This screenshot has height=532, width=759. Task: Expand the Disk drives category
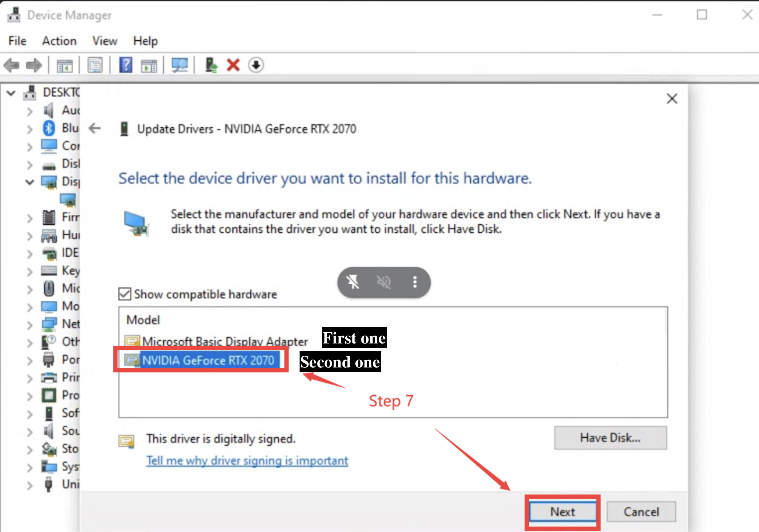pos(30,165)
